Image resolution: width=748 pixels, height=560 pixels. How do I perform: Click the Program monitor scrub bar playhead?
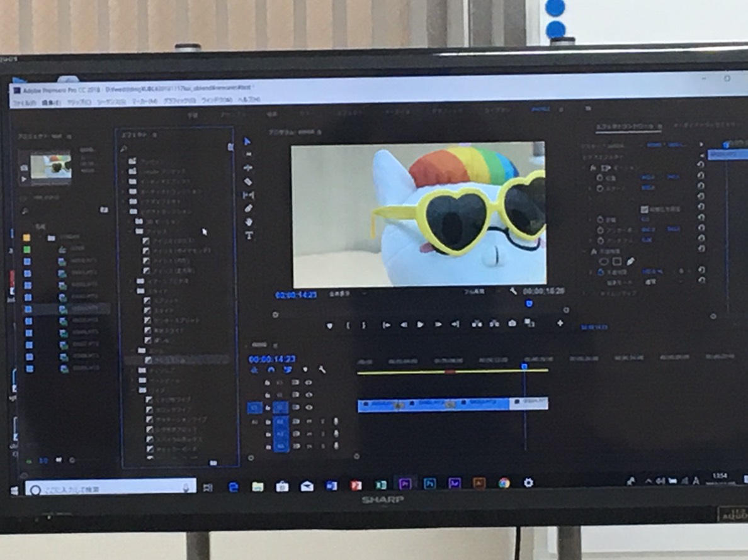click(x=528, y=303)
